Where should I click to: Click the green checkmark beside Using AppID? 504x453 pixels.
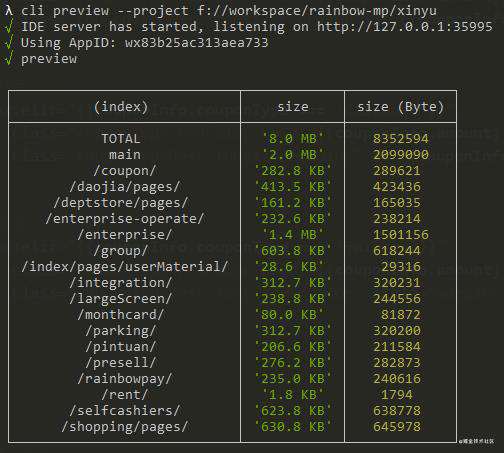coord(9,42)
